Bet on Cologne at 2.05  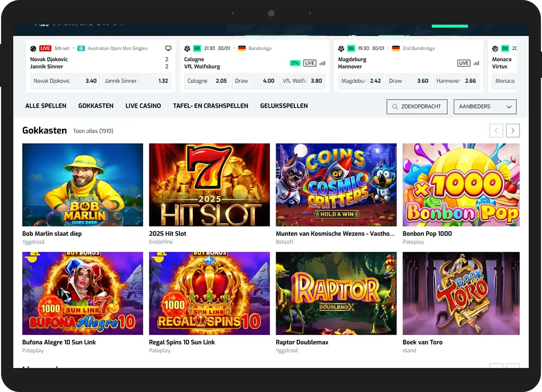(207, 81)
